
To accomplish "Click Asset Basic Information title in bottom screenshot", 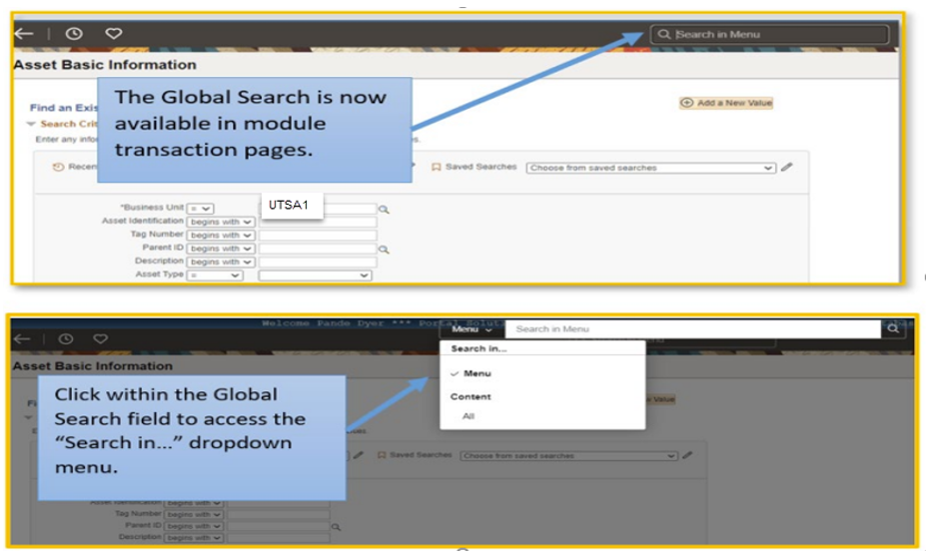I will (x=93, y=366).
